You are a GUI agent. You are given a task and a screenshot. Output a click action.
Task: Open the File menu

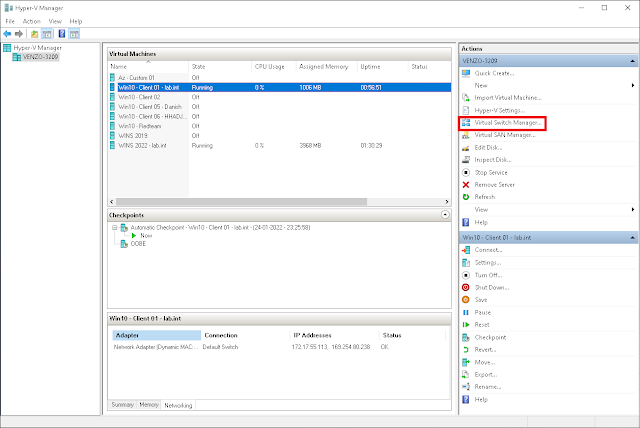pos(10,21)
